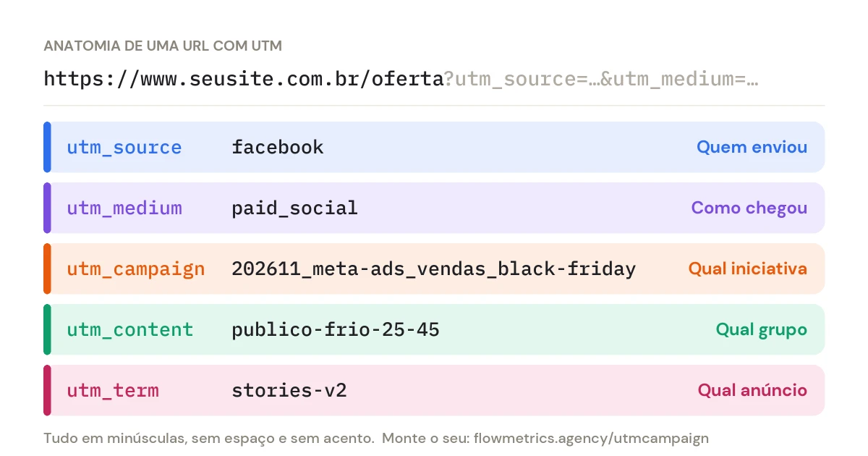Click the utm_source parameter label
868x456 pixels.
tap(124, 148)
